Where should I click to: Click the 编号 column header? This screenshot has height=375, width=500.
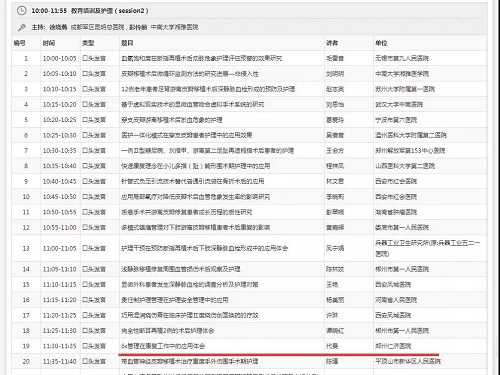coord(20,43)
